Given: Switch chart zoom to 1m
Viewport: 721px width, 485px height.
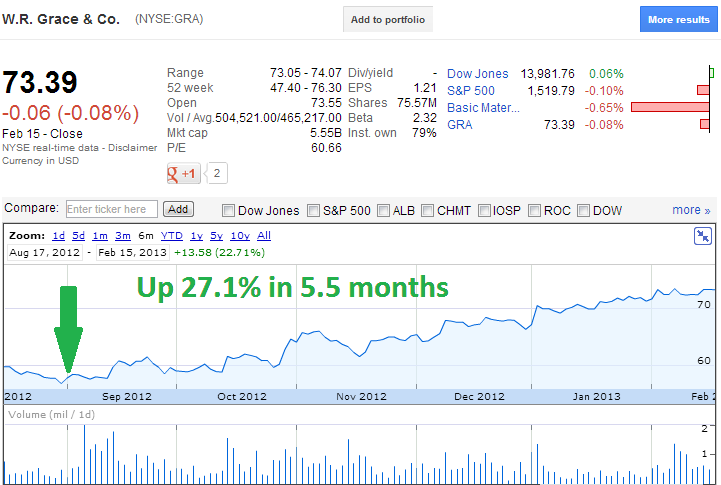Looking at the screenshot, I should (x=100, y=236).
